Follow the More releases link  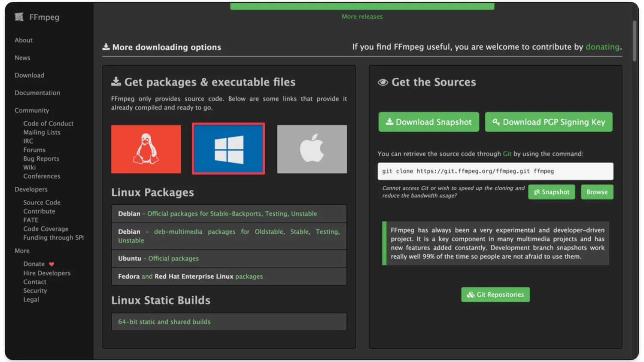click(x=362, y=16)
